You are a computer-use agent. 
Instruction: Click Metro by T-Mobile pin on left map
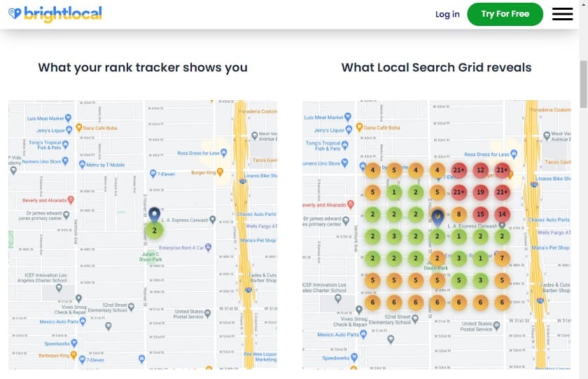pos(82,165)
